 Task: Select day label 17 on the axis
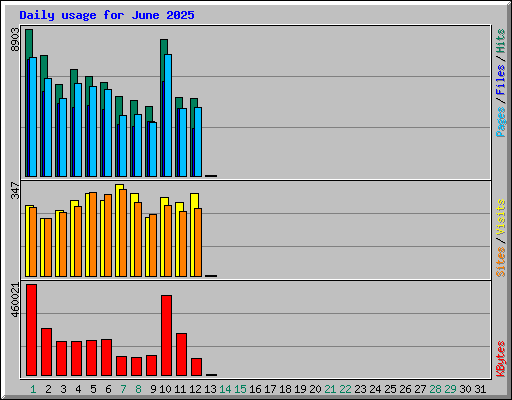click(x=270, y=389)
